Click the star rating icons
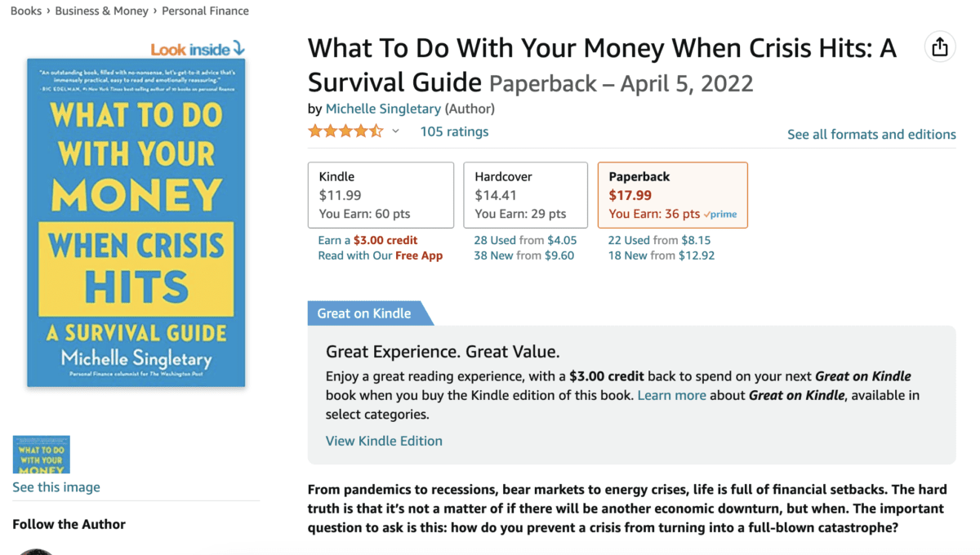Image resolution: width=980 pixels, height=555 pixels. [345, 131]
